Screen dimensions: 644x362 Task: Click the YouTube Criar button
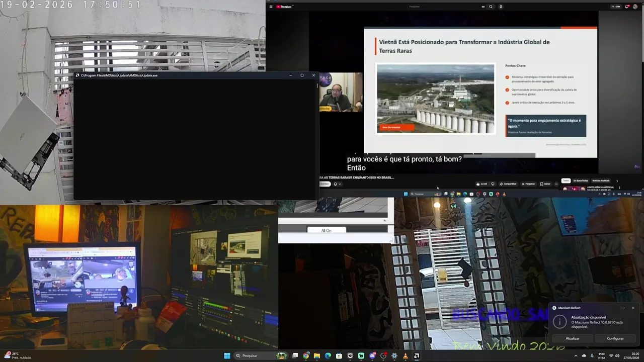click(616, 7)
